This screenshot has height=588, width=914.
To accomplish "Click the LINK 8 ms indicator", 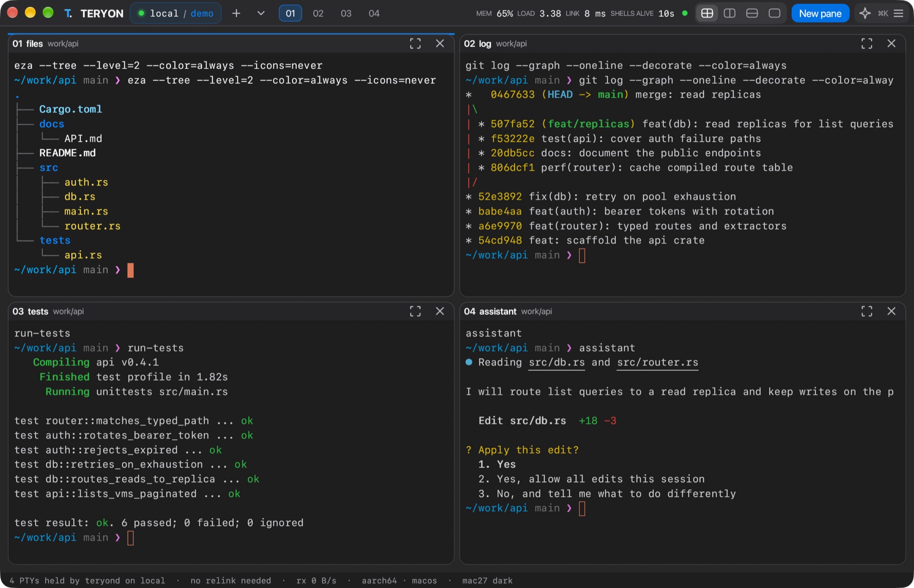I will 585,13.
